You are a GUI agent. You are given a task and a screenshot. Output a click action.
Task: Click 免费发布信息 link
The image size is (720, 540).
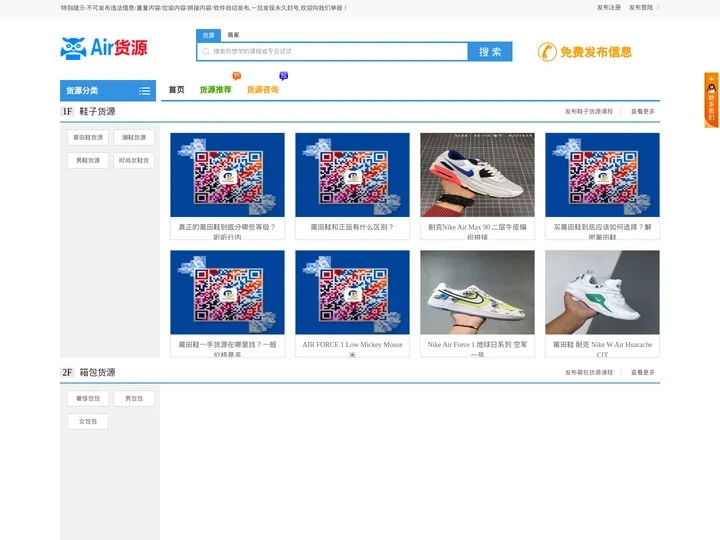coord(596,52)
